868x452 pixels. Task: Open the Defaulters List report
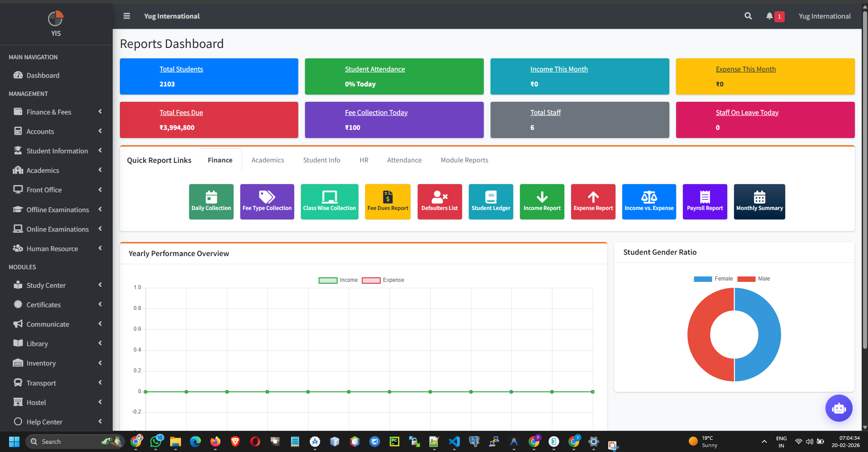click(439, 201)
